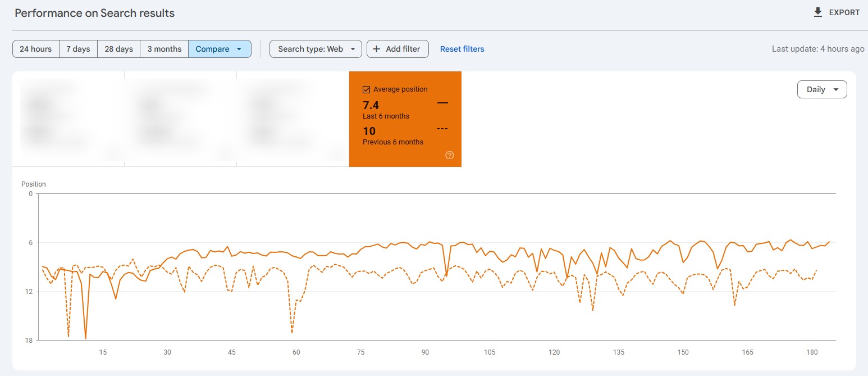Screen dimensions: 868x376
Task: Click the EXPORT button label
Action: pyautogui.click(x=844, y=12)
